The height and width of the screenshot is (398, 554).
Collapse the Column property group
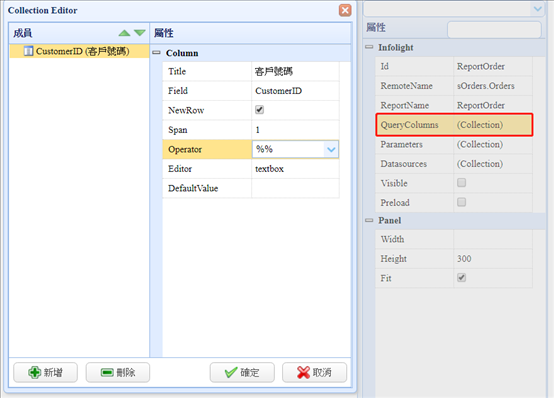[156, 53]
